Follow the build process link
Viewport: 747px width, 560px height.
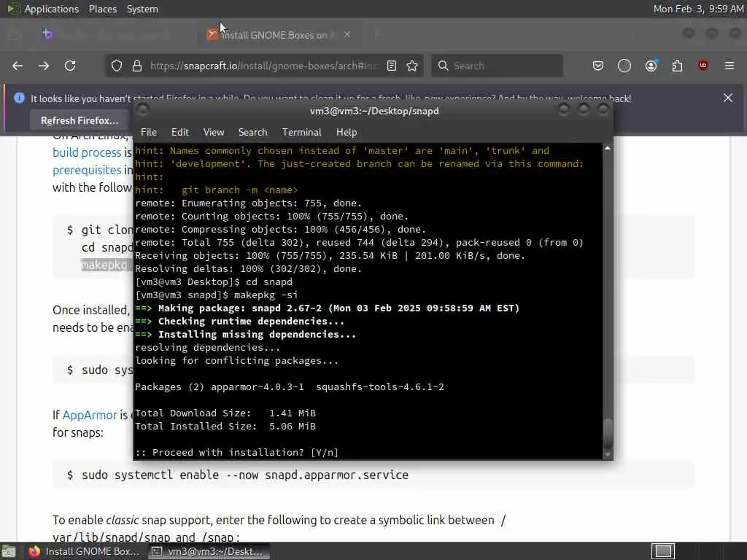tap(88, 152)
